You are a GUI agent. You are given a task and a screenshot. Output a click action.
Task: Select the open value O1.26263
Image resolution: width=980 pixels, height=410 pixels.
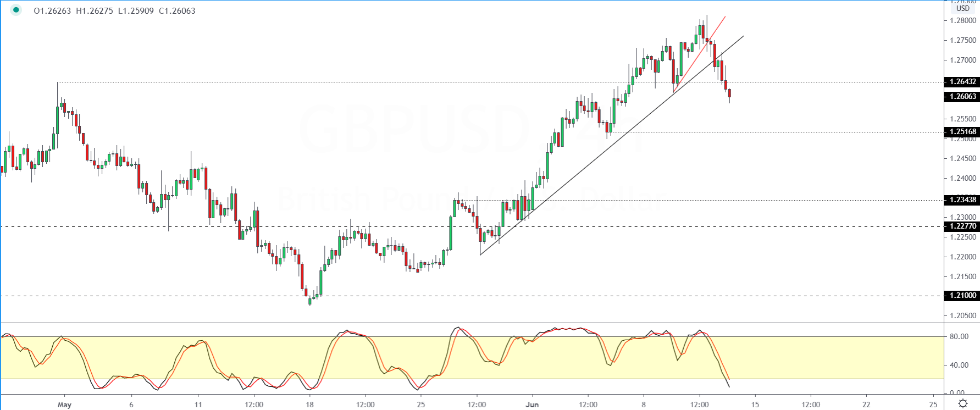[52, 11]
